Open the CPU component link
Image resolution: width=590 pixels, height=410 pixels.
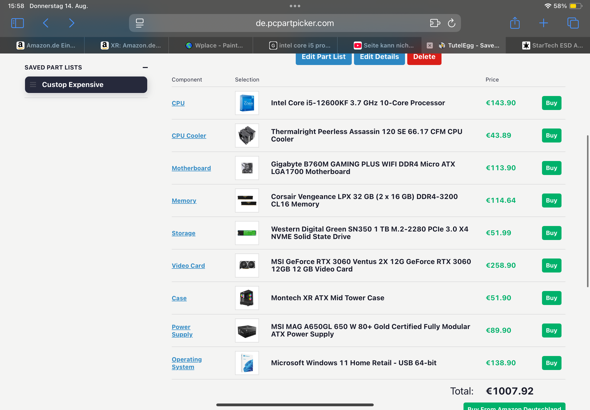(x=178, y=103)
